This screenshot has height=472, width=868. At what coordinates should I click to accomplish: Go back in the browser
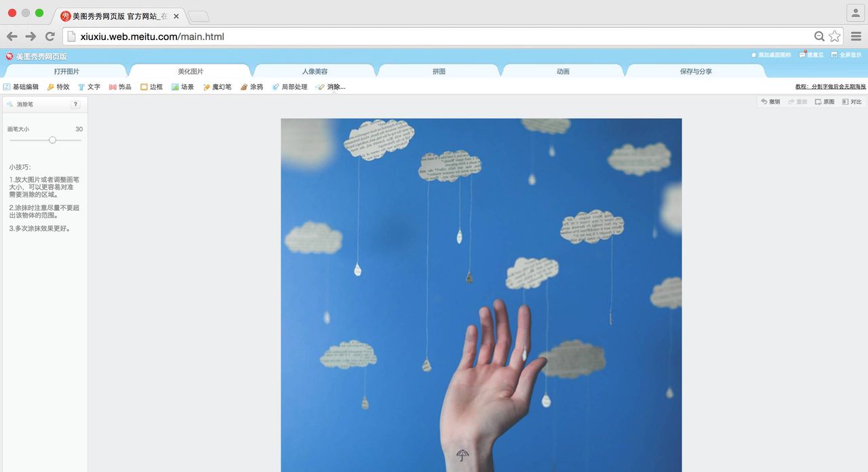(12, 37)
